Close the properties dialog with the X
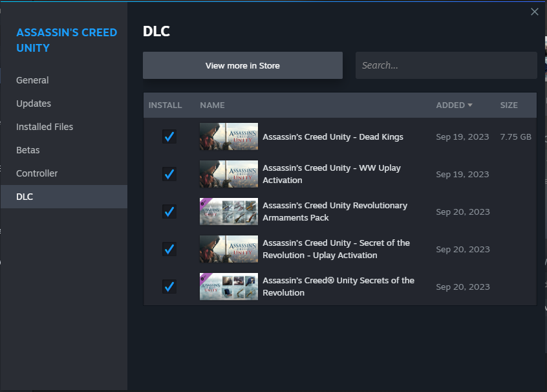 (534, 12)
